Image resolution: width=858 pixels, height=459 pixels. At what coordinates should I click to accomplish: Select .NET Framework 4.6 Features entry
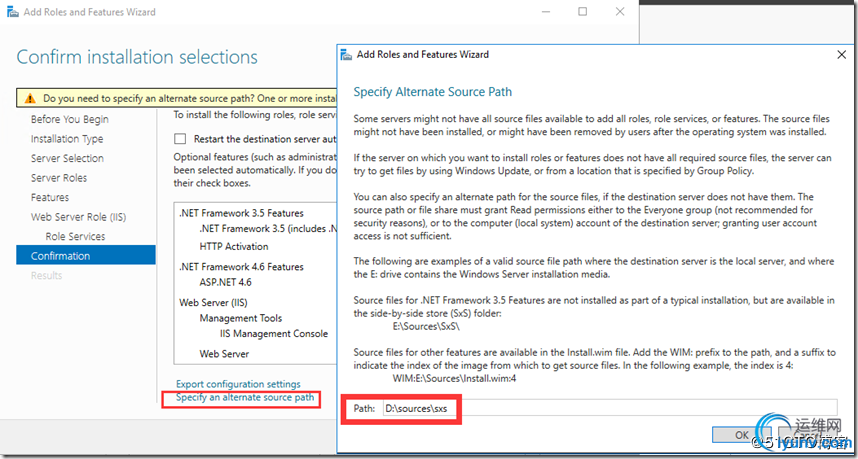(x=241, y=267)
